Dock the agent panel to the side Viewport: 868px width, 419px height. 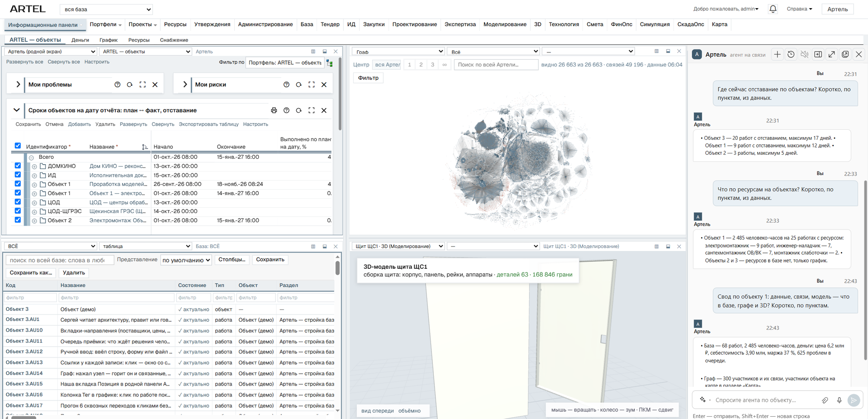(818, 54)
